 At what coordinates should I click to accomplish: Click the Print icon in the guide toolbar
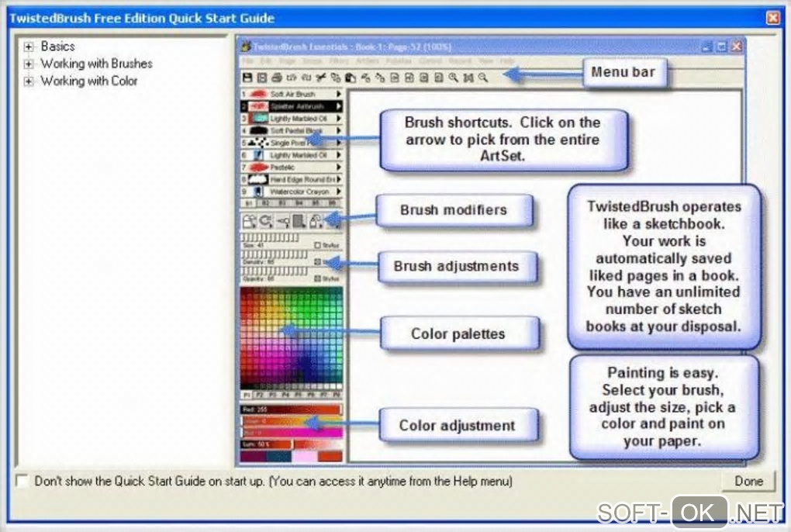[x=276, y=78]
